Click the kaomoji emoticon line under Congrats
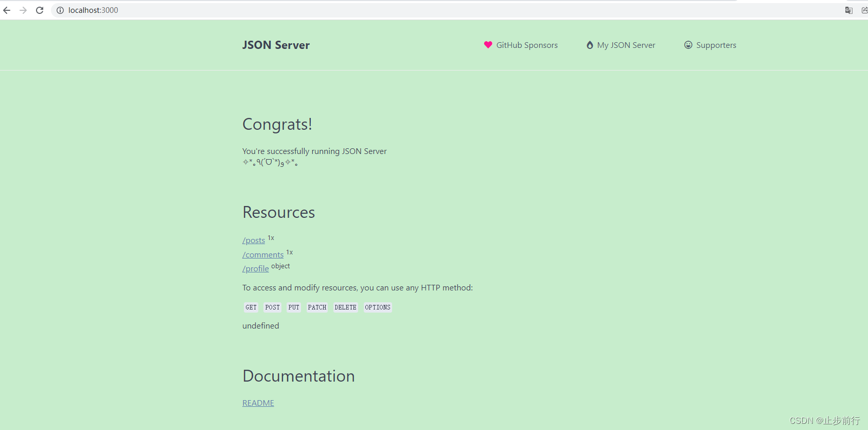Image resolution: width=868 pixels, height=430 pixels. [270, 163]
